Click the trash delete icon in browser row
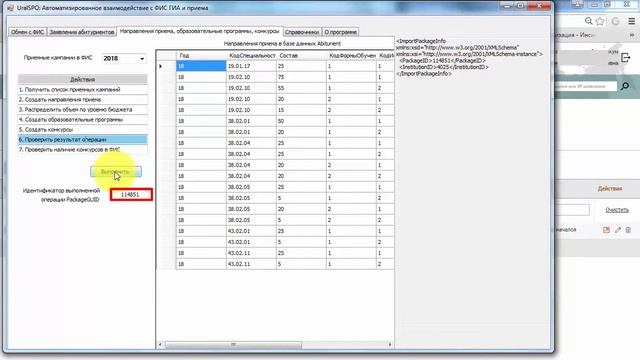This screenshot has width=640, height=360. pos(628,230)
